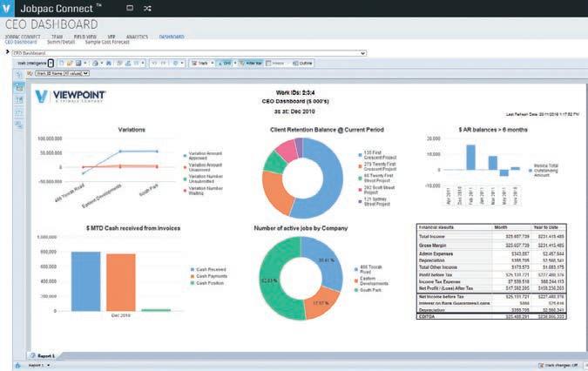This screenshot has height=371, width=588.
Task: Select the Report 1 tab at bottom
Action: (43, 355)
